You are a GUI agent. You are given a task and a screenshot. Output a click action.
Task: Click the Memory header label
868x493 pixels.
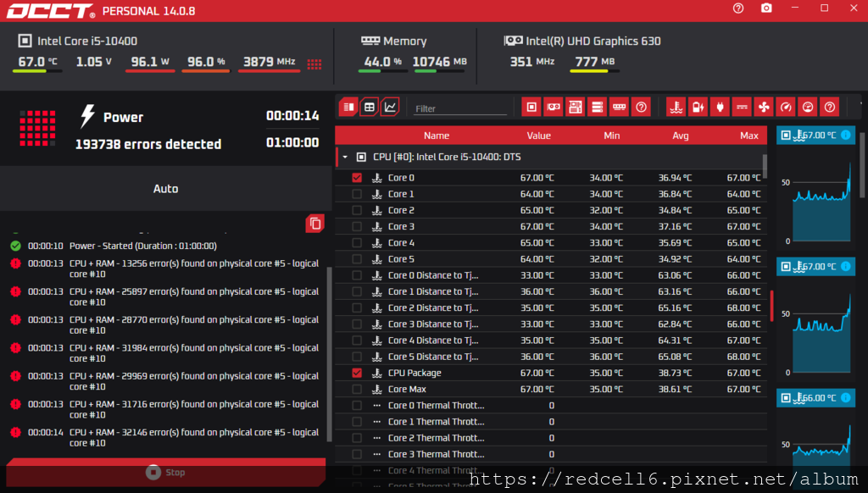pyautogui.click(x=404, y=41)
